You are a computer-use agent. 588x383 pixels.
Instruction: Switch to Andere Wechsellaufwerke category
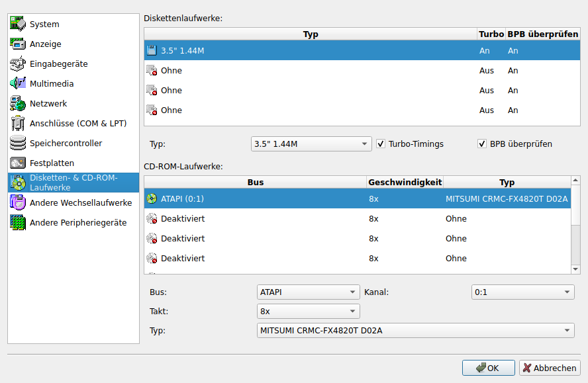click(x=80, y=203)
